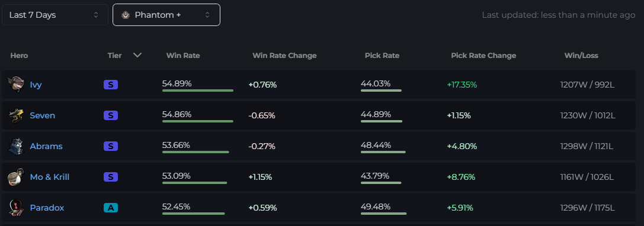Click Ivy's win rate progress bar
The height and width of the screenshot is (226, 644).
[x=197, y=91]
